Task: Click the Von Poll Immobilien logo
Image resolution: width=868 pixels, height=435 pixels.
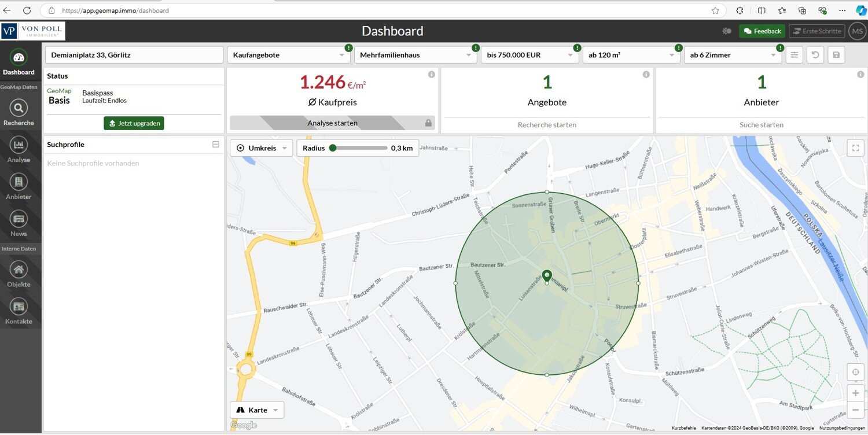Action: tap(33, 31)
